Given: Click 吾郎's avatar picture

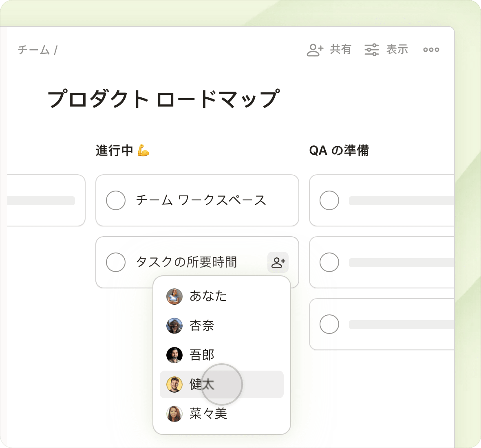Looking at the screenshot, I should click(x=174, y=355).
